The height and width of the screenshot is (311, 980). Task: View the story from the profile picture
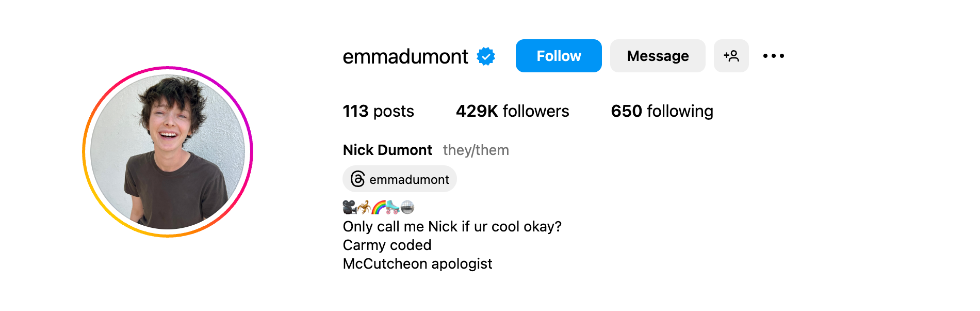(168, 152)
